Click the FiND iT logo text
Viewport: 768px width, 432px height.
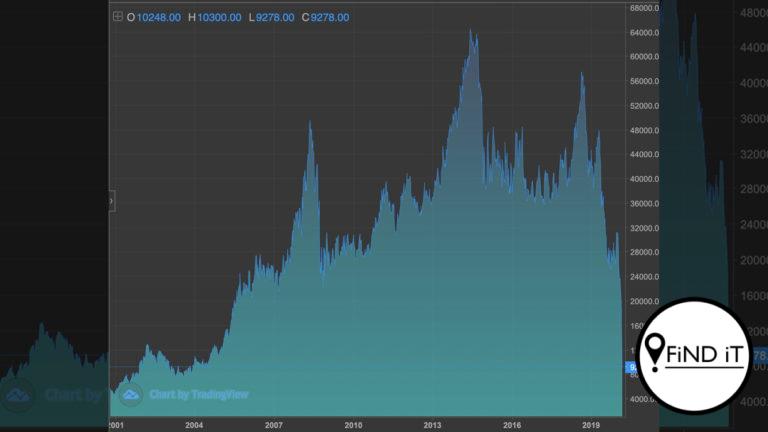click(704, 354)
